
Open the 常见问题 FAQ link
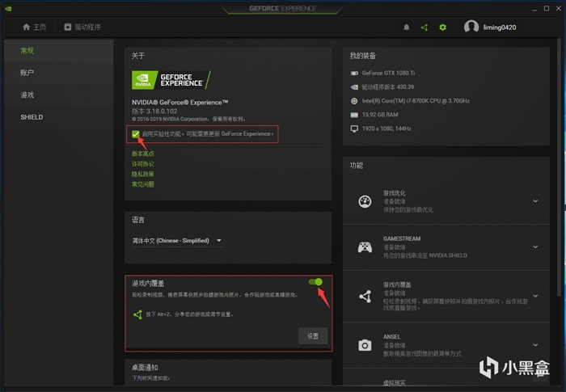tap(143, 184)
